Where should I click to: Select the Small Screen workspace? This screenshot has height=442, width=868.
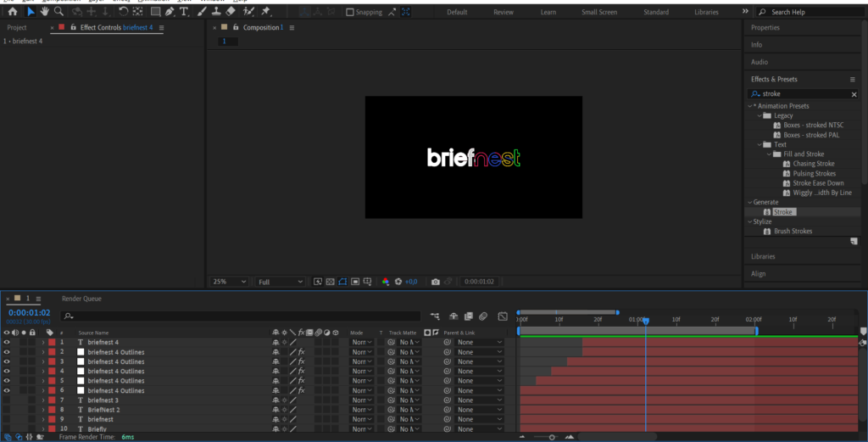point(599,12)
